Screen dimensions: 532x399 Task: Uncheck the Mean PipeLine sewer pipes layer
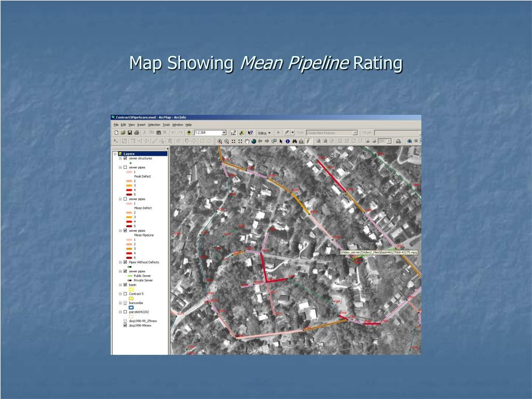(125, 231)
